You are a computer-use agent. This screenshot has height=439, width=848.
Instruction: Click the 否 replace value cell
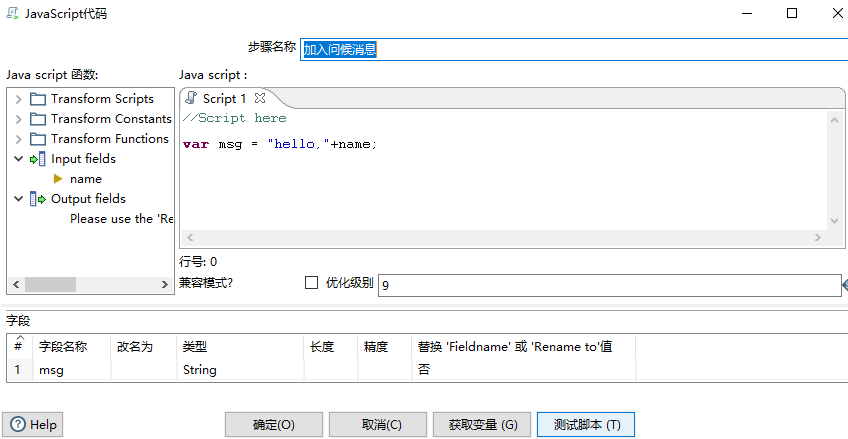524,370
